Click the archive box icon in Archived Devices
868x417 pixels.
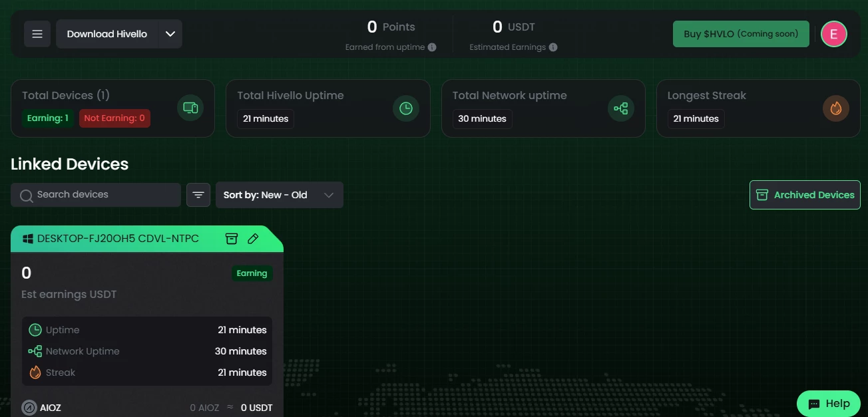click(x=762, y=195)
